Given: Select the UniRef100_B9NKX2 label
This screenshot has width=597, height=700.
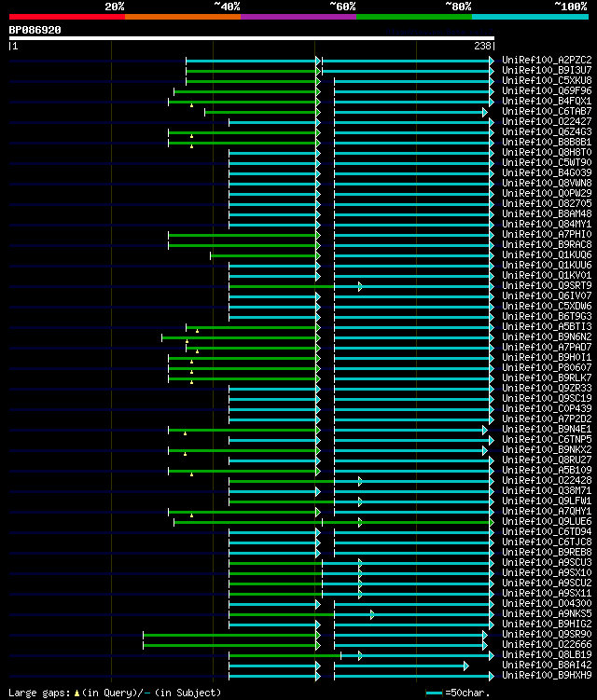Looking at the screenshot, I should click(x=547, y=450).
